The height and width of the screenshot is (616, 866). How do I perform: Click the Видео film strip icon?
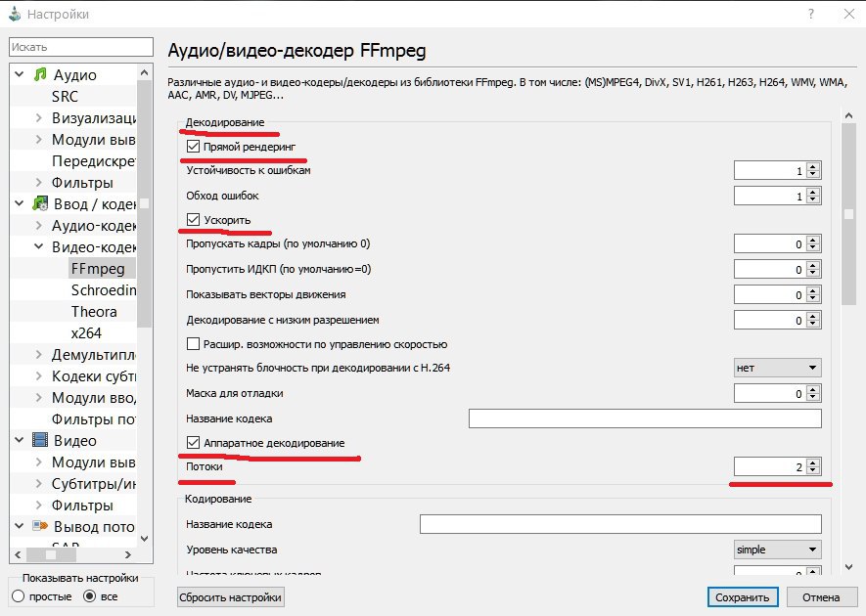tap(40, 440)
